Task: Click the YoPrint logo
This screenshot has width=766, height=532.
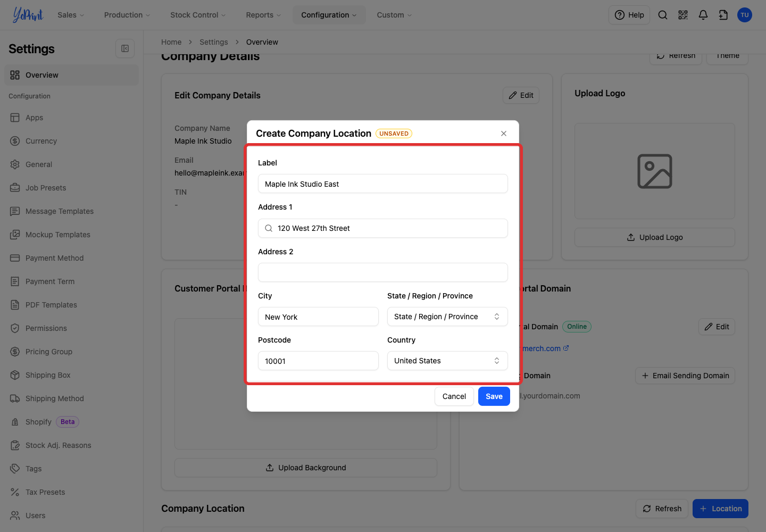Action: click(x=28, y=15)
